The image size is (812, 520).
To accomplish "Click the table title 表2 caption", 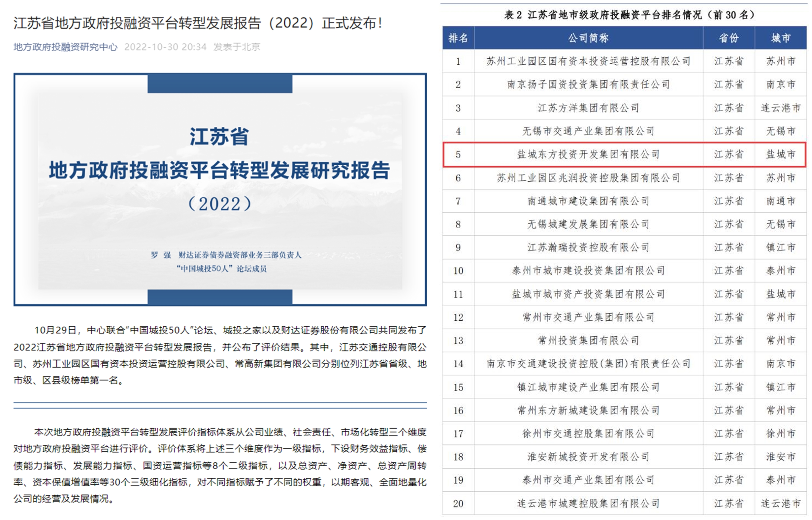I will coord(629,15).
